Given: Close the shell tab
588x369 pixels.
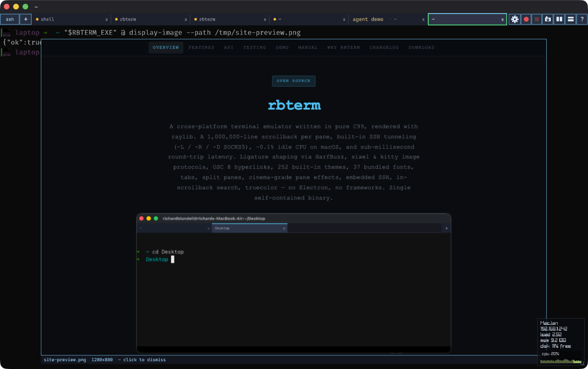Looking at the screenshot, I should pos(107,19).
